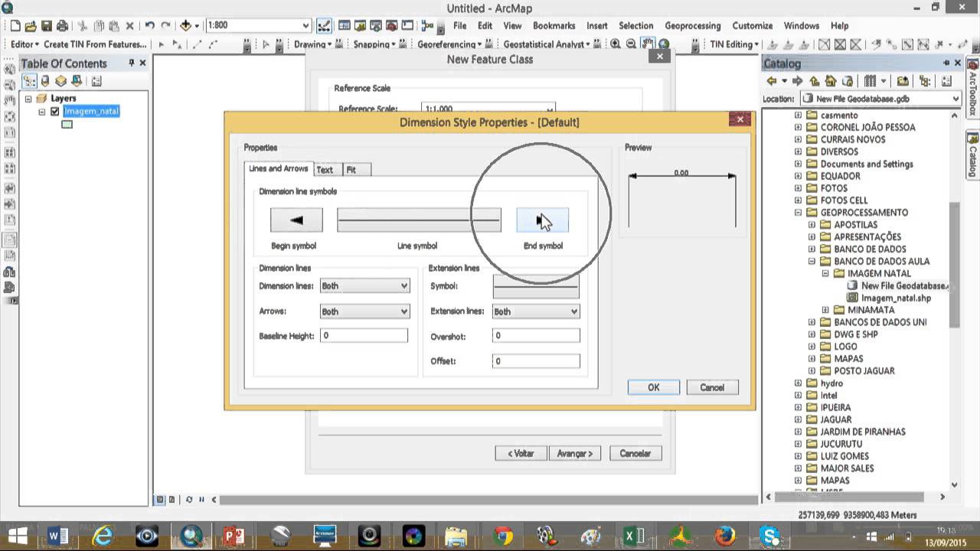This screenshot has height=551, width=980.
Task: Click the Voltar back button
Action: [x=521, y=453]
